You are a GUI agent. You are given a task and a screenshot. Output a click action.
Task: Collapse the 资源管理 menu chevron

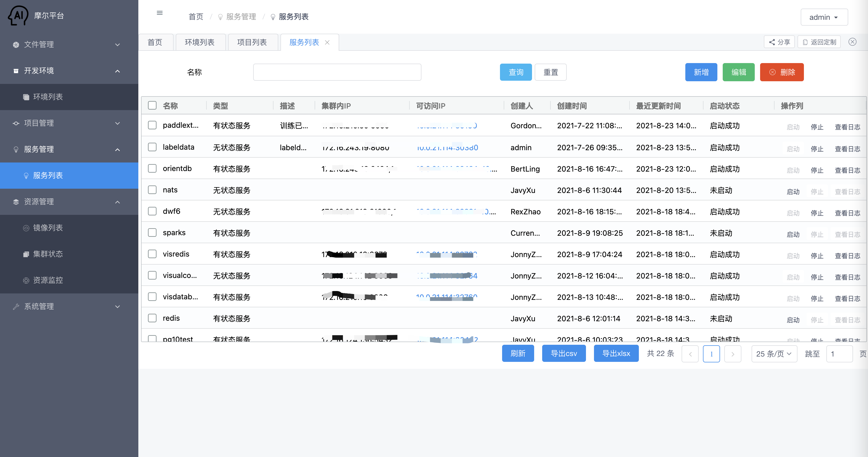(x=117, y=202)
